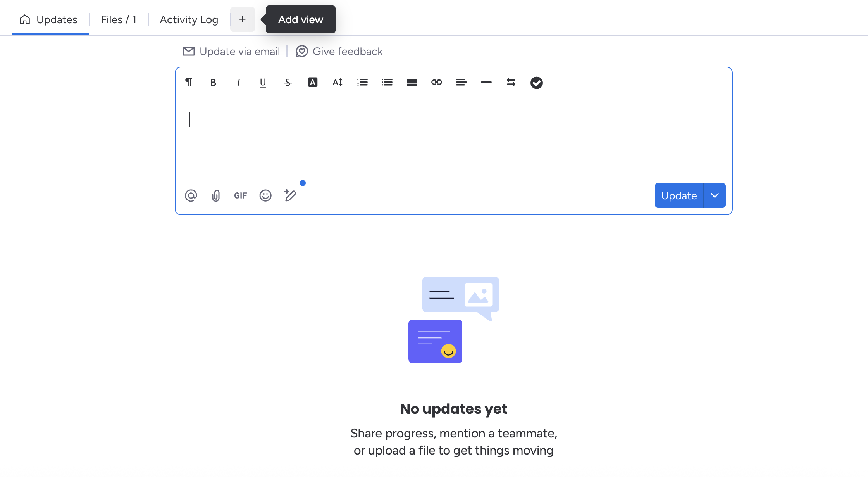Viewport: 868px width, 477px height.
Task: Open the Update button dropdown arrow
Action: pos(715,195)
